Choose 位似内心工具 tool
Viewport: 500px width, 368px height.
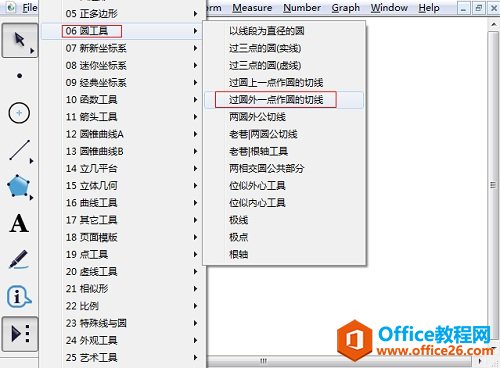point(284,203)
